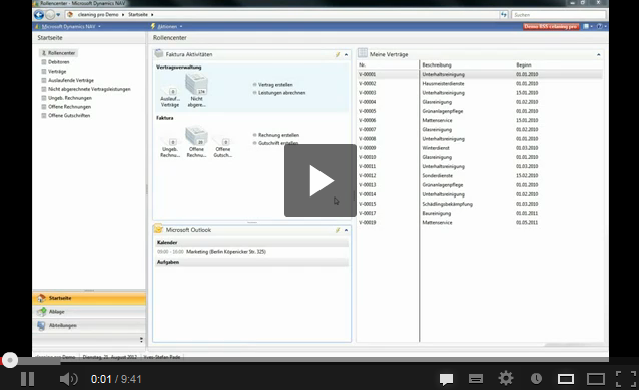Image resolution: width=639 pixels, height=390 pixels.
Task: Select the Startseite navigation button
Action: 89,298
